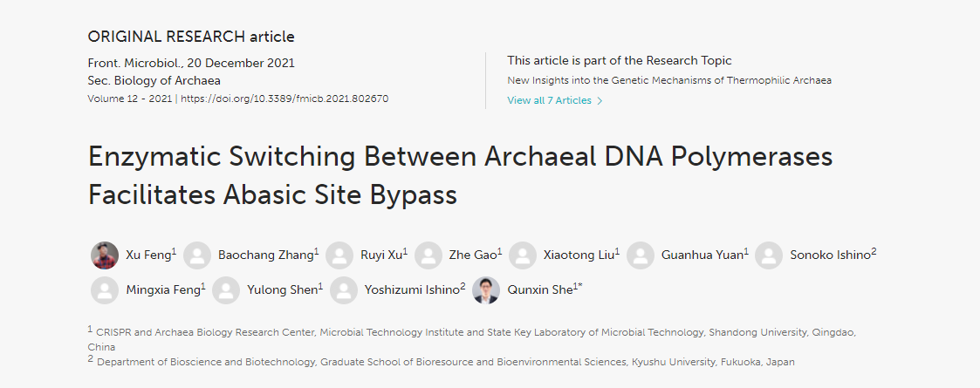Screen dimensions: 980x388
Task: Click Xu Feng's profile photo
Action: [105, 255]
